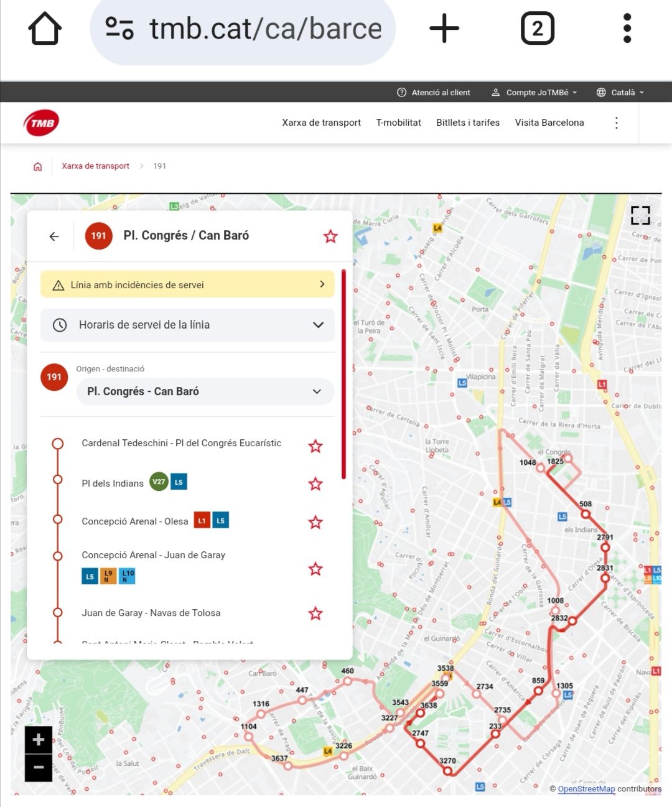This screenshot has height=807, width=672.
Task: Zoom out on the map
Action: pyautogui.click(x=39, y=768)
